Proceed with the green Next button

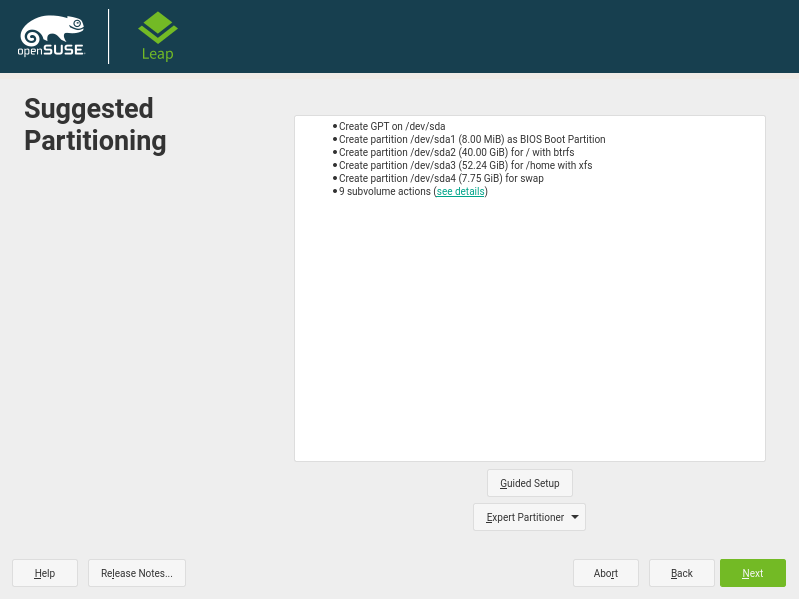(x=753, y=573)
